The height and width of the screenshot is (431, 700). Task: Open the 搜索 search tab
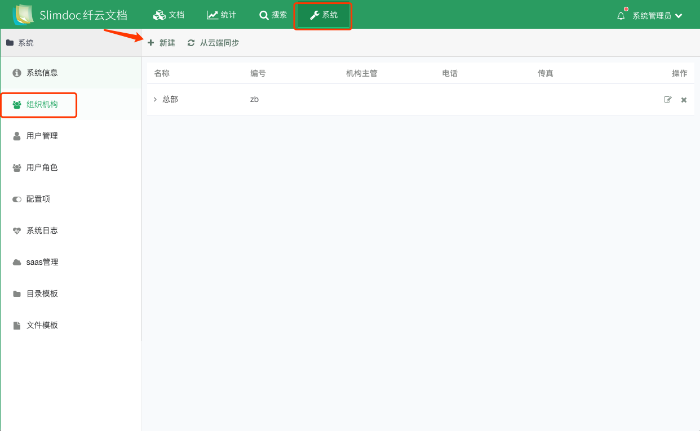(273, 15)
